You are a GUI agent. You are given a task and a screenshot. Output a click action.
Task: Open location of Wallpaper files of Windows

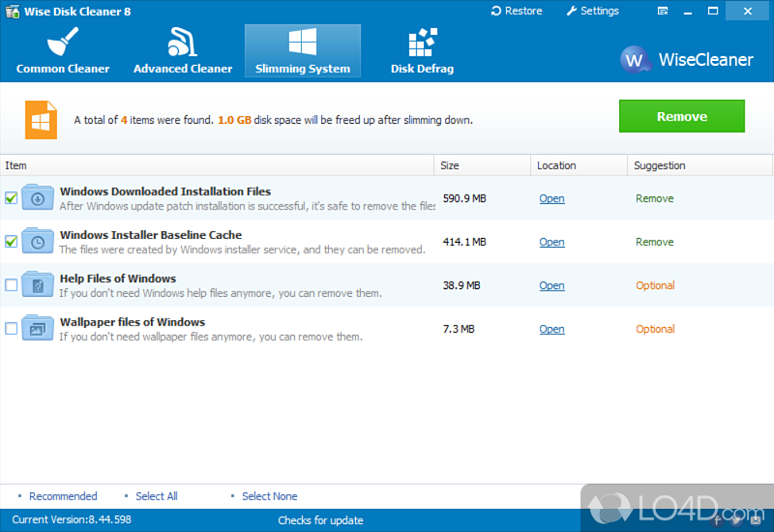pyautogui.click(x=551, y=329)
